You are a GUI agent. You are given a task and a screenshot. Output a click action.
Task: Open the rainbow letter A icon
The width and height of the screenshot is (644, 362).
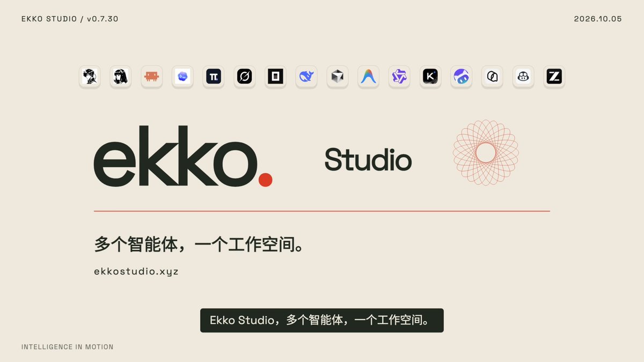pos(368,77)
